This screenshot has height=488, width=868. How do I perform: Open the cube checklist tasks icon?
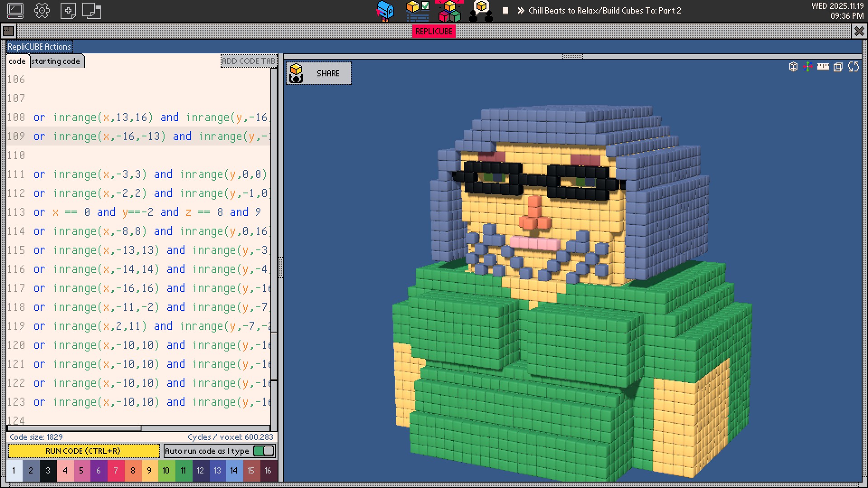(x=417, y=11)
